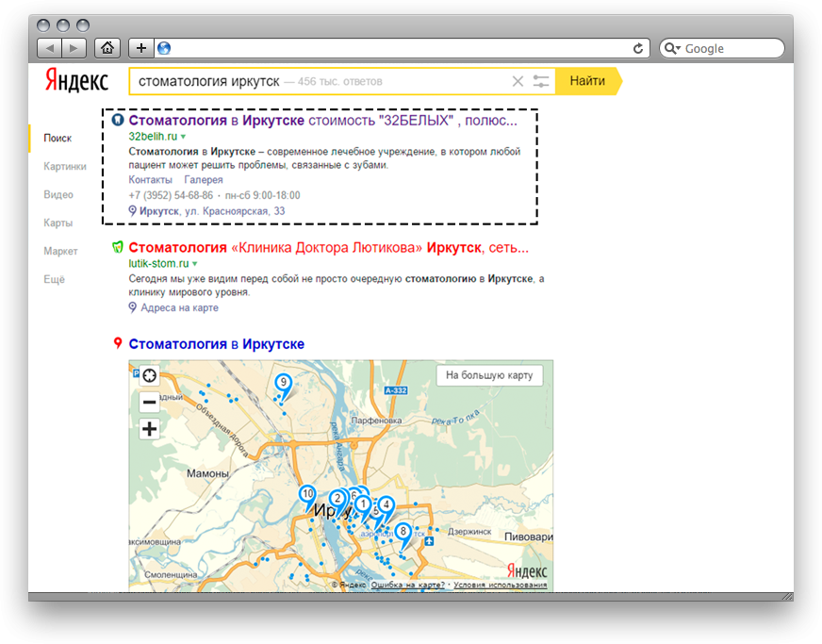The image size is (822, 644).
Task: Select map marker number 2
Action: [x=337, y=499]
